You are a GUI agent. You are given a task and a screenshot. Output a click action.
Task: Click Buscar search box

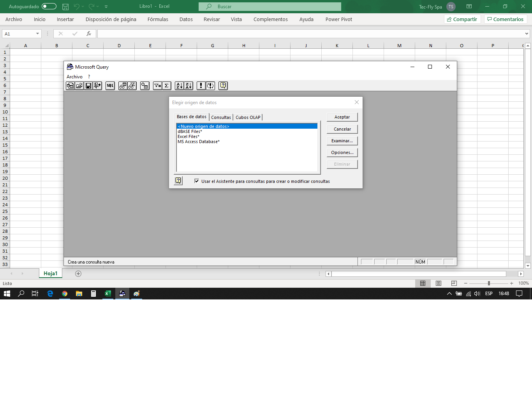coord(270,7)
